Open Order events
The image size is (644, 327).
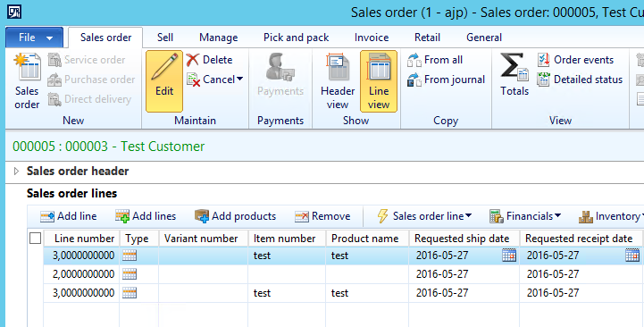click(x=575, y=60)
